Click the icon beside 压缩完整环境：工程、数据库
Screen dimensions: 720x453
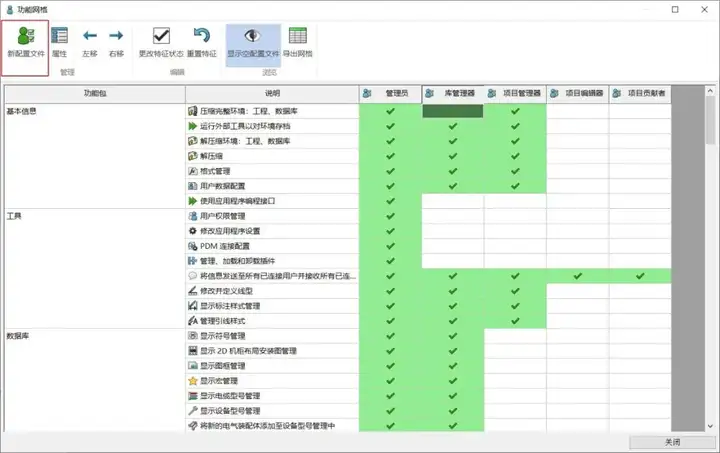point(193,111)
